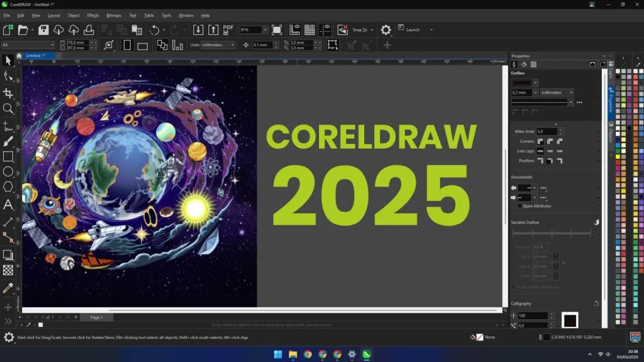Image resolution: width=644 pixels, height=362 pixels.
Task: Select the Rectangle tool
Action: click(x=8, y=157)
